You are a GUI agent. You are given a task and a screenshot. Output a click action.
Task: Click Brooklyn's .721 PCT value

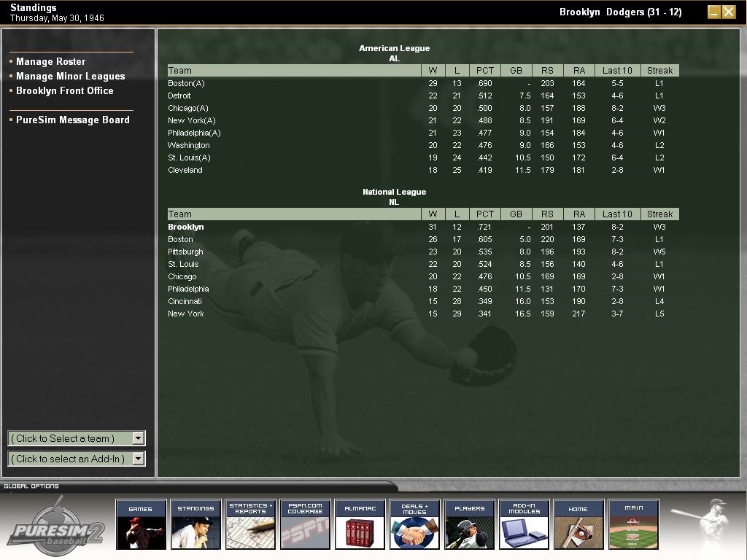click(x=484, y=227)
